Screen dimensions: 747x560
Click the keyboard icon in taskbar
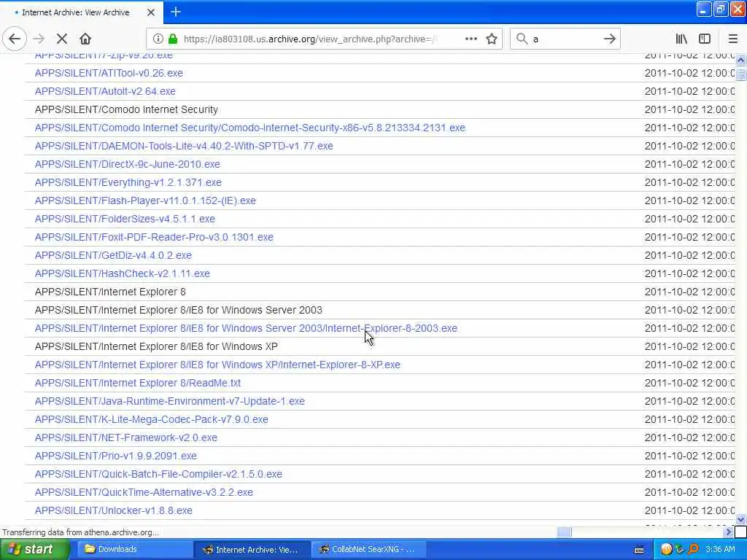[x=639, y=550]
